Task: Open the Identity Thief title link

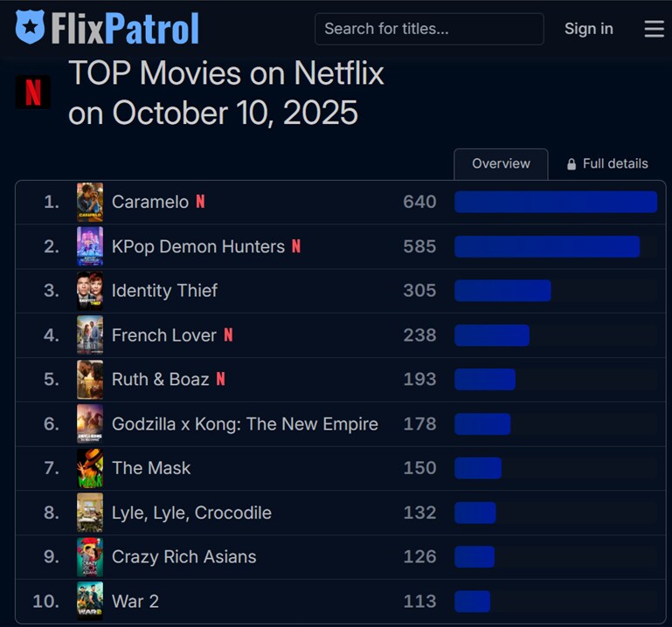Action: pos(164,291)
